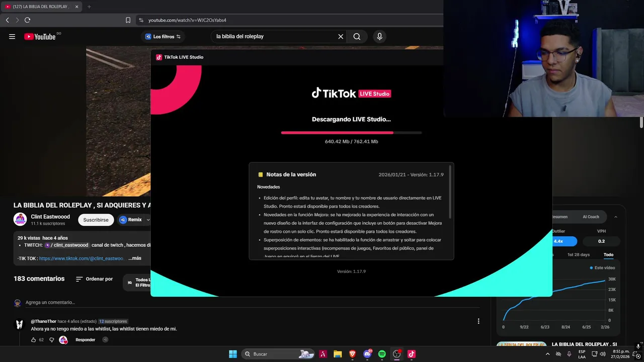The width and height of the screenshot is (644, 362).
Task: Select the Todo range tab
Action: pos(608,255)
